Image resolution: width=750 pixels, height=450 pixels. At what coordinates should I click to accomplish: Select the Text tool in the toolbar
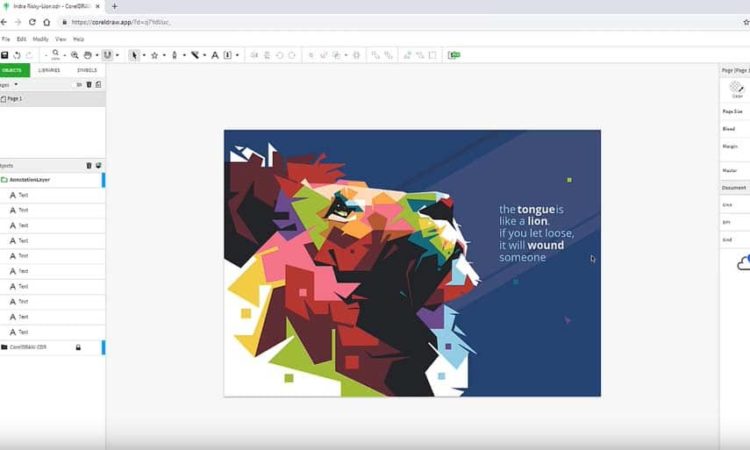(x=215, y=55)
